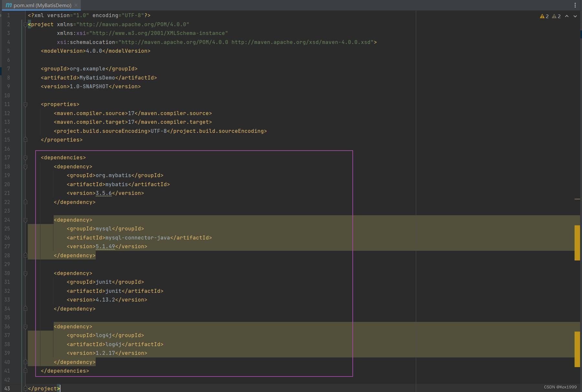Click the maven.compiler.source property line
The height and width of the screenshot is (392, 582).
pyautogui.click(x=133, y=113)
